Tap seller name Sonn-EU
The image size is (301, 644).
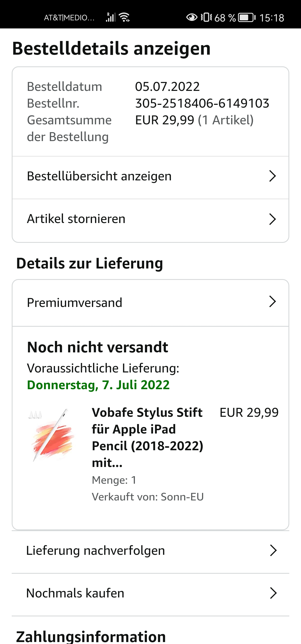tap(182, 497)
